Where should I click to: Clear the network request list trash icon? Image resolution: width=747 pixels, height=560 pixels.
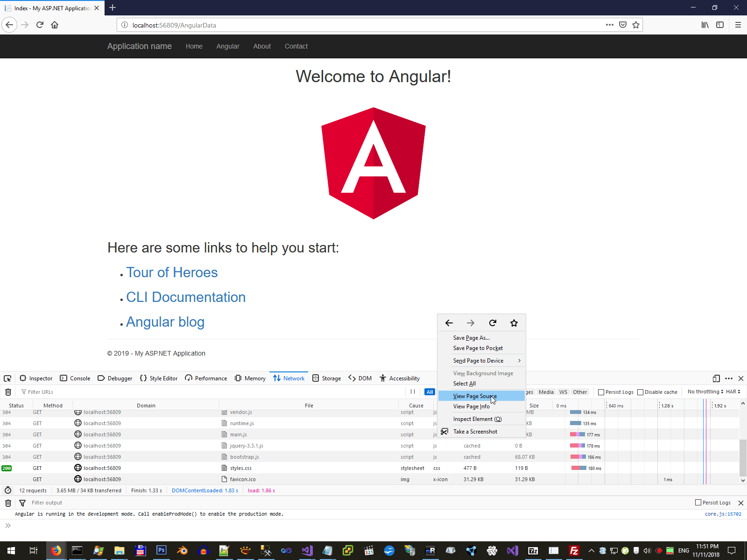pyautogui.click(x=8, y=392)
